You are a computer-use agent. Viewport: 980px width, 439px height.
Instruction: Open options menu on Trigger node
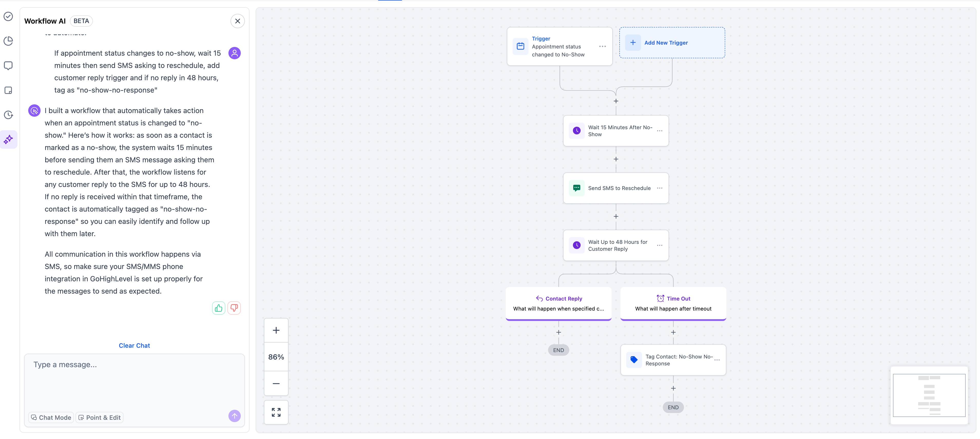[x=602, y=46]
